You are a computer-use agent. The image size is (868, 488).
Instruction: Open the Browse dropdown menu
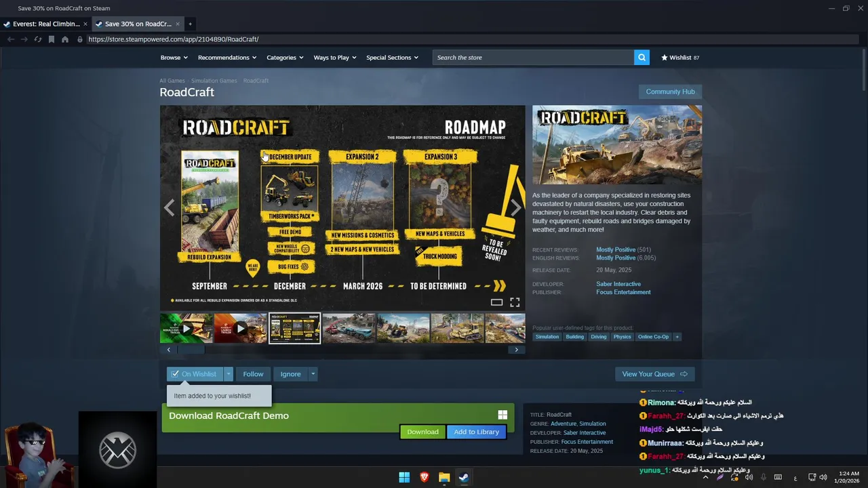[x=174, y=58]
